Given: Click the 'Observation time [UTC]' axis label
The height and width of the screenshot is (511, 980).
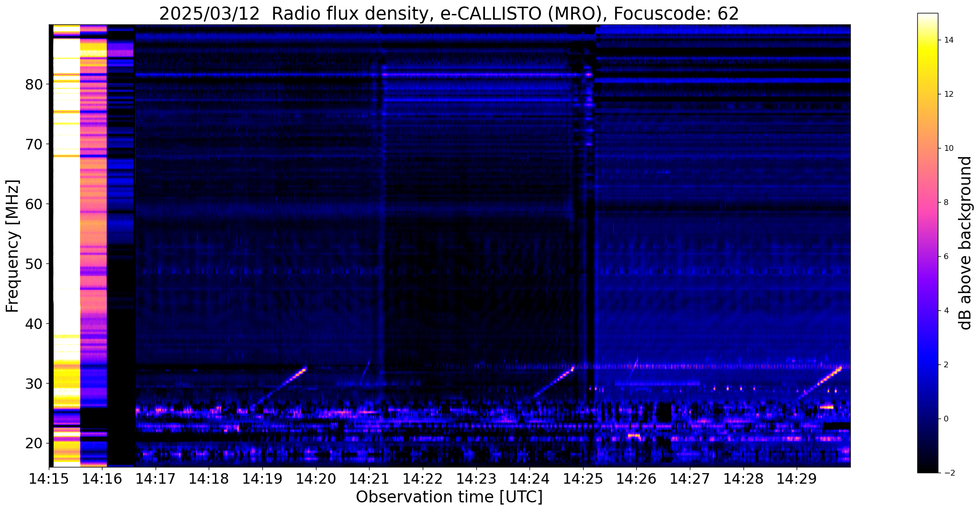Looking at the screenshot, I should (x=449, y=497).
